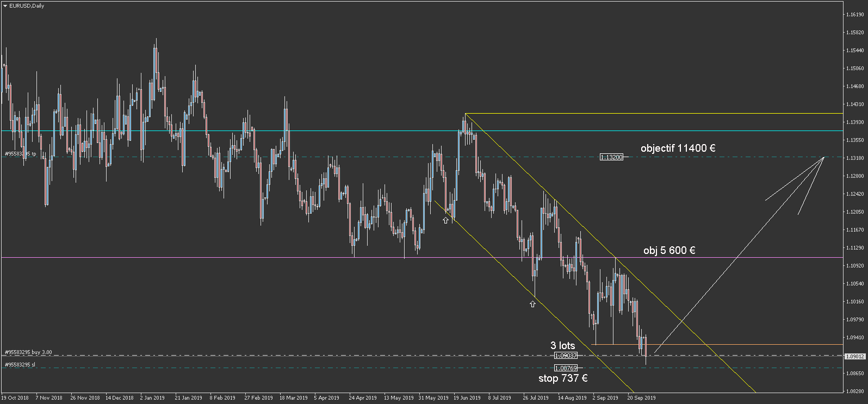Select the 'stop 737 €' annotation text
868x404 pixels.
(563, 378)
